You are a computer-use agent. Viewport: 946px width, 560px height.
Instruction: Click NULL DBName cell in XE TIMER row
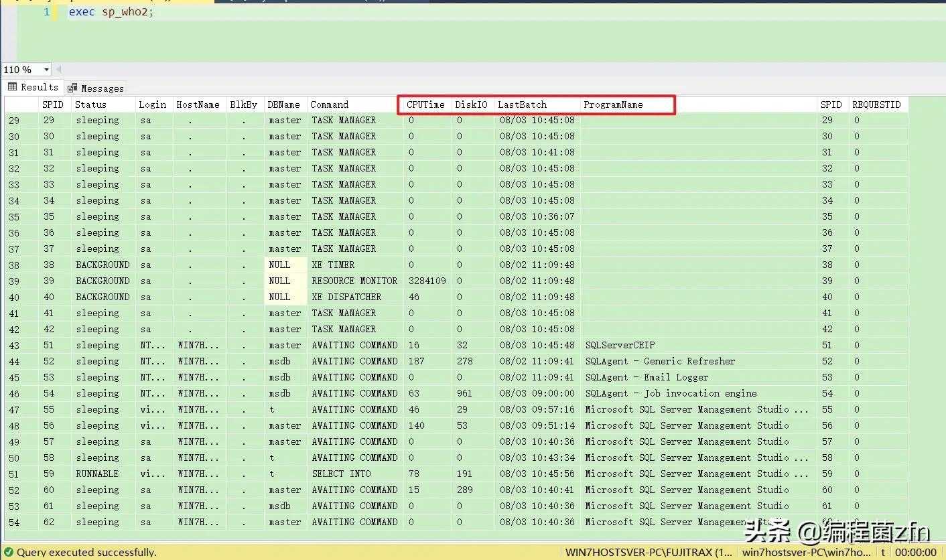click(285, 265)
